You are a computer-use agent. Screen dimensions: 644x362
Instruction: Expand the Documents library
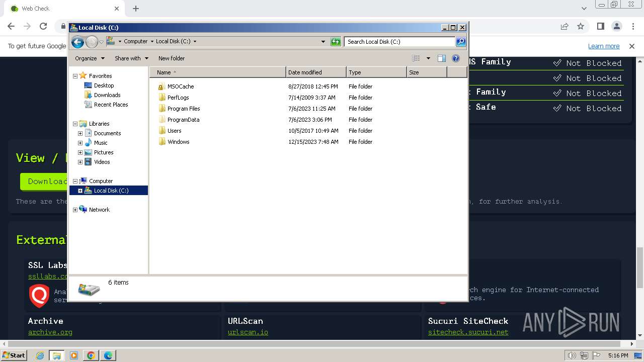80,133
